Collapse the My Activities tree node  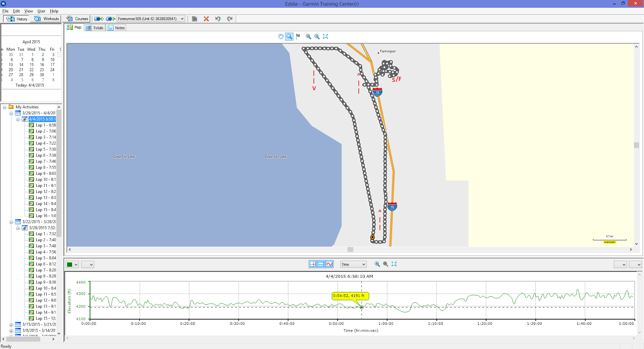point(4,107)
